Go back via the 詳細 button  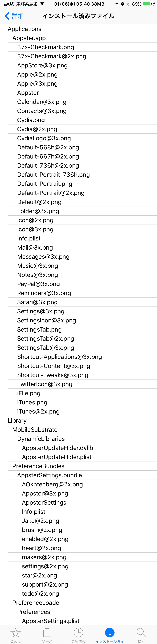[14, 16]
